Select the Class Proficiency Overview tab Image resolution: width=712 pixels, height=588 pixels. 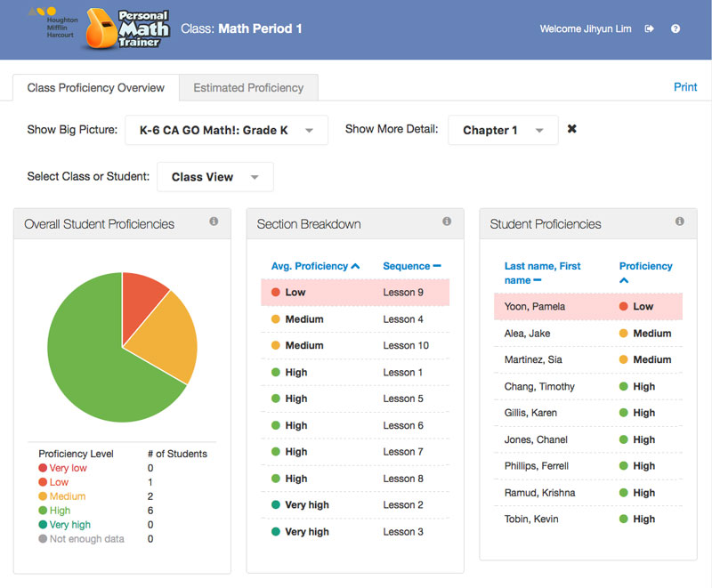[x=96, y=87]
